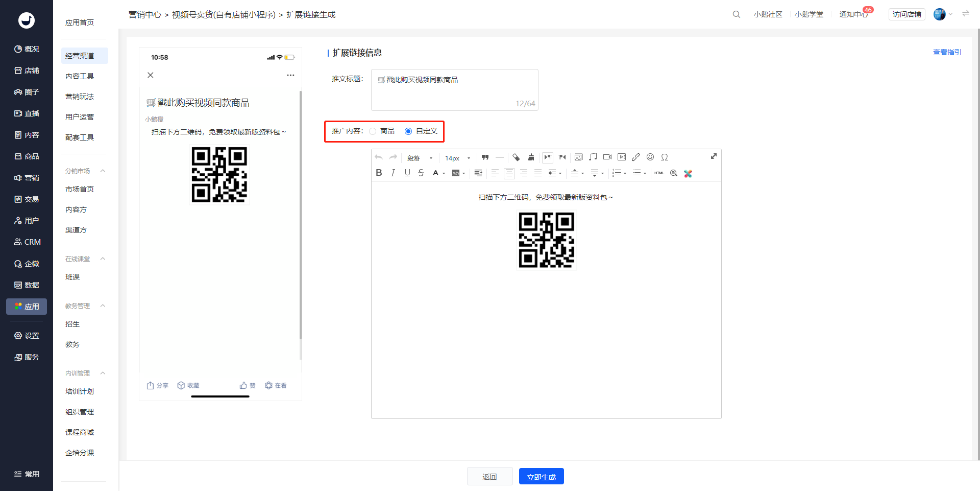980x491 pixels.
Task: Open the font color picker arrow
Action: pyautogui.click(x=444, y=174)
